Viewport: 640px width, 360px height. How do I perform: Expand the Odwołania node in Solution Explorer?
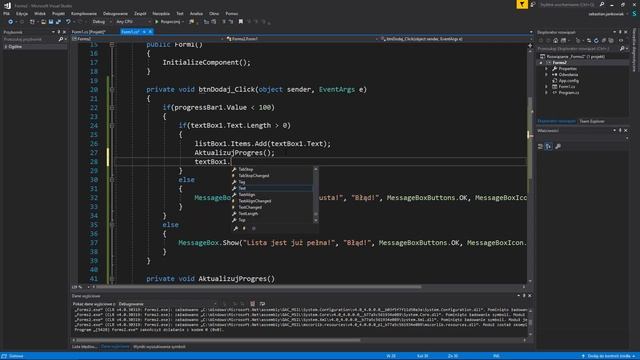tap(547, 75)
